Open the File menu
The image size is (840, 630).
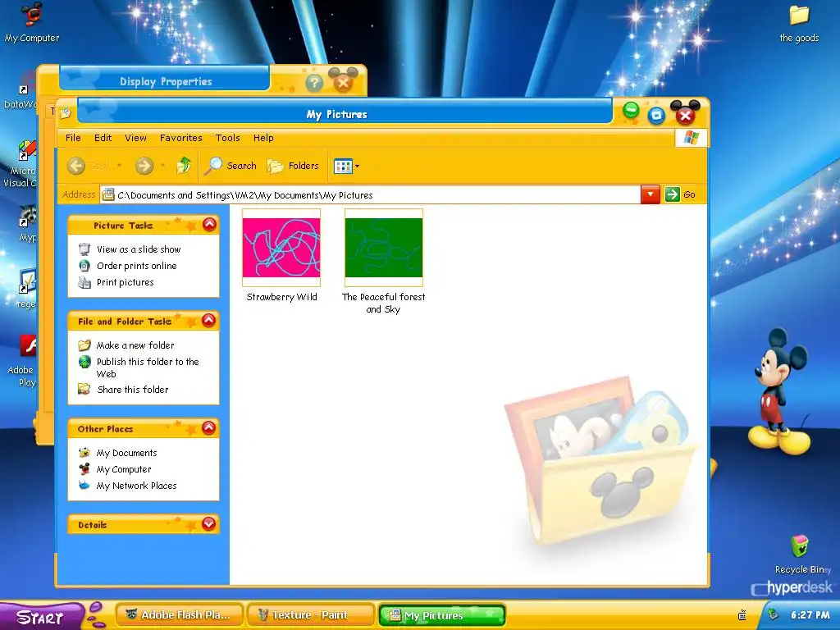tap(73, 138)
